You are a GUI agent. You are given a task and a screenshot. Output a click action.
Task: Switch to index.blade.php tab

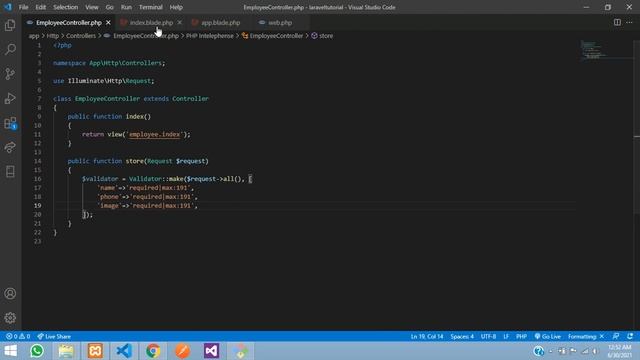coord(151,22)
